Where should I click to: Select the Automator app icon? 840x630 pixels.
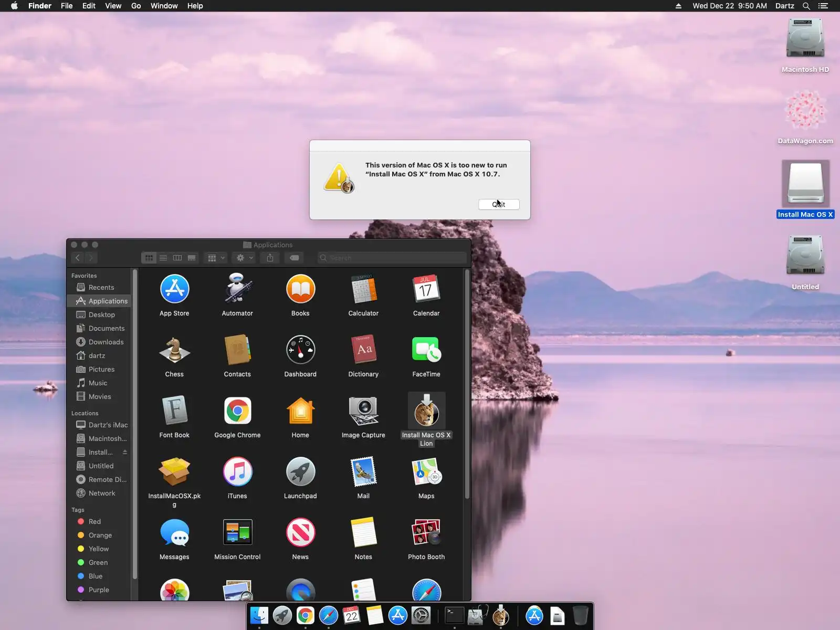(x=237, y=289)
